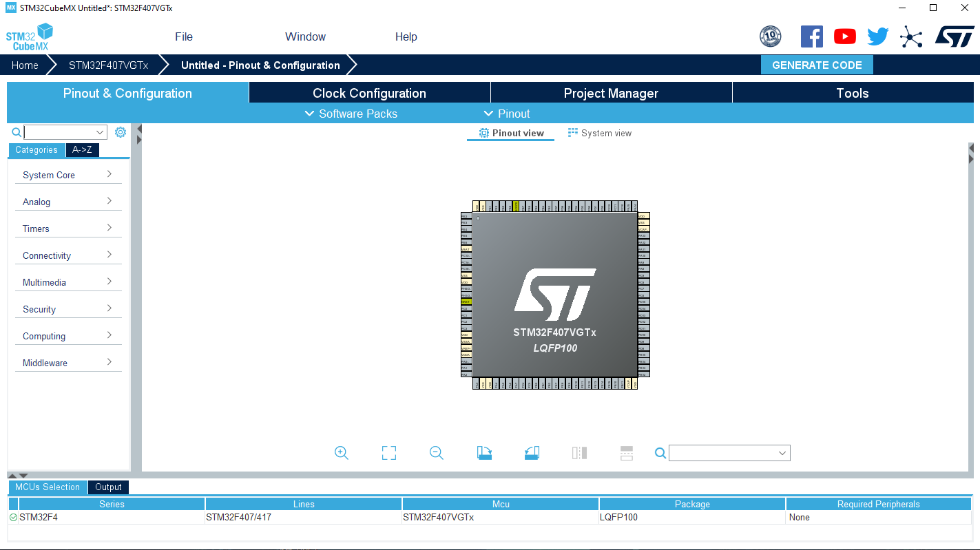Click the best fit view icon
Viewport: 980px width, 550px height.
coord(388,452)
